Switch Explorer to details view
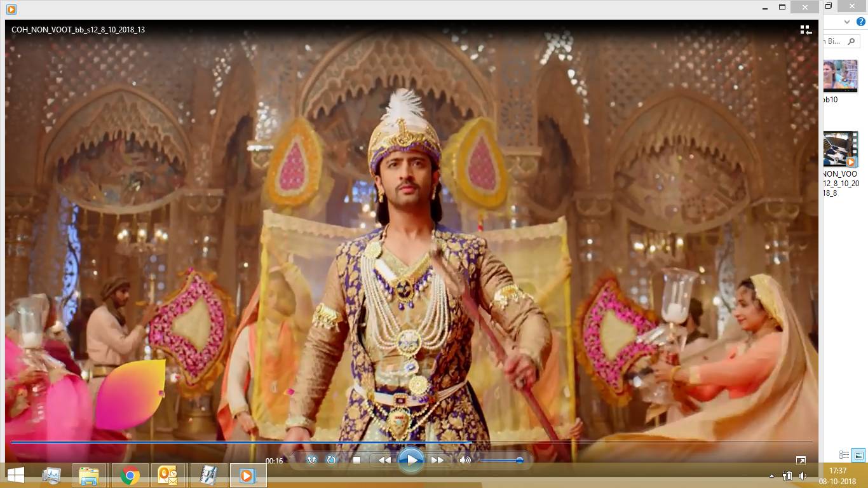 tap(844, 455)
